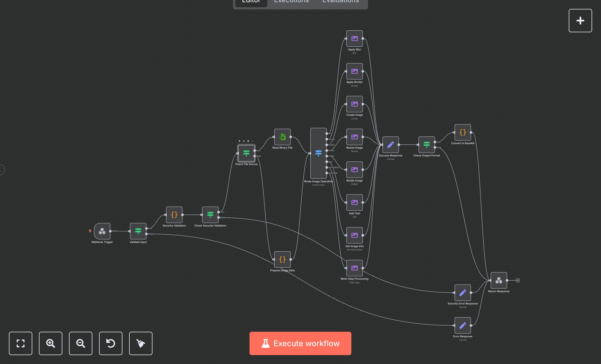Reset the canvas zoom level
601x364 pixels.
[x=111, y=343]
